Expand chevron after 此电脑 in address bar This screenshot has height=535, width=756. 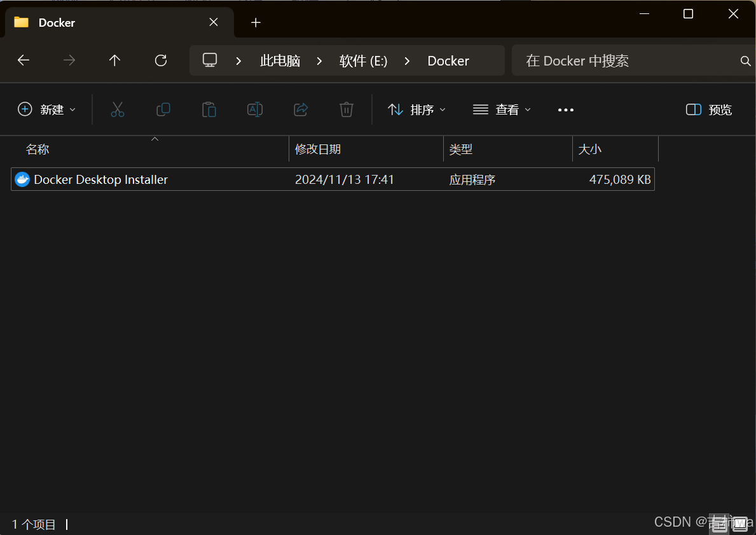point(319,61)
